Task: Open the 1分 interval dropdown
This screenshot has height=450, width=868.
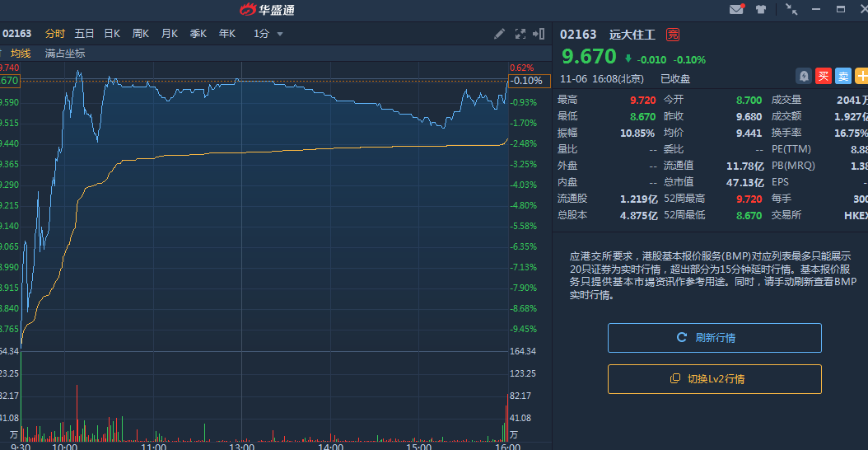Action: point(268,34)
